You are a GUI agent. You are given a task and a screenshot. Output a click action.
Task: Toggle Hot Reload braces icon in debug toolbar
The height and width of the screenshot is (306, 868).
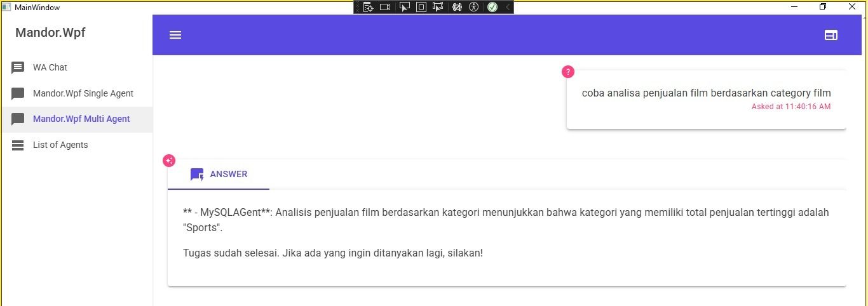coord(457,7)
